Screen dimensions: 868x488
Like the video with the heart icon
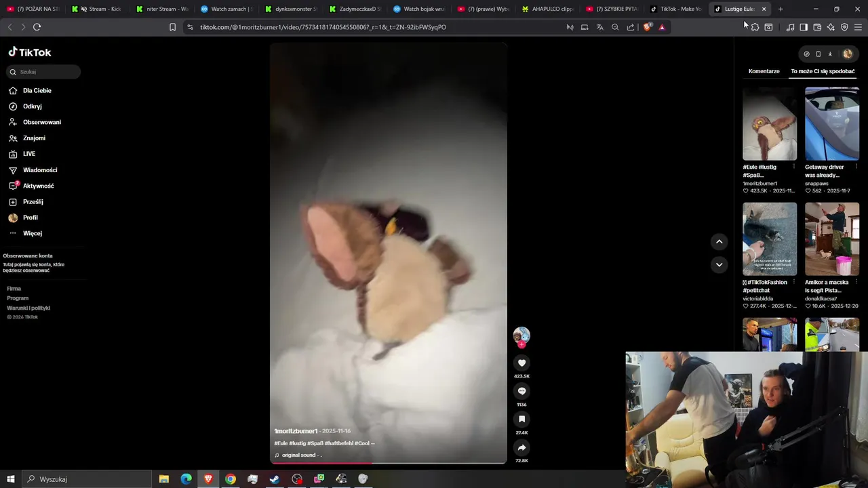click(x=521, y=363)
